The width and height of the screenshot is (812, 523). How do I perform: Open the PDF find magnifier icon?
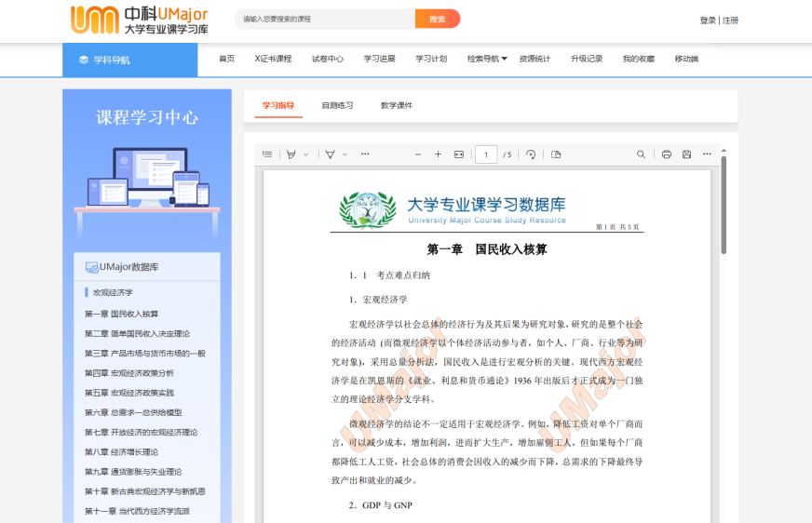coord(641,154)
